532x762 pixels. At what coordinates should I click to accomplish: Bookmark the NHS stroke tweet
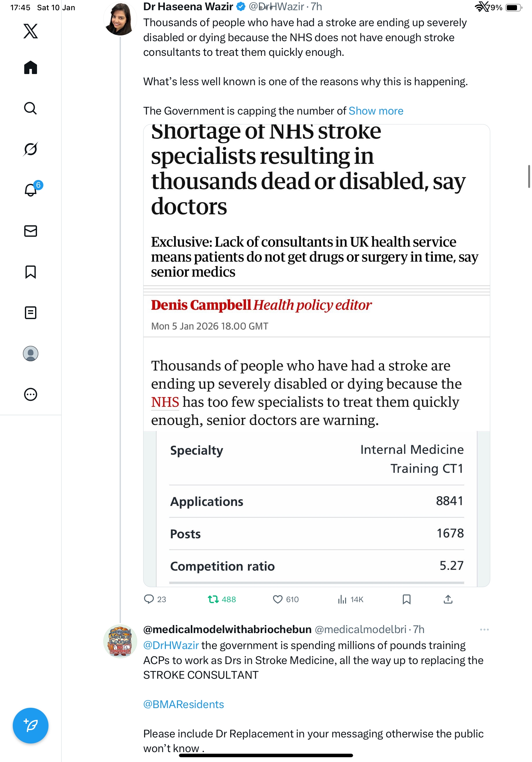pyautogui.click(x=406, y=599)
